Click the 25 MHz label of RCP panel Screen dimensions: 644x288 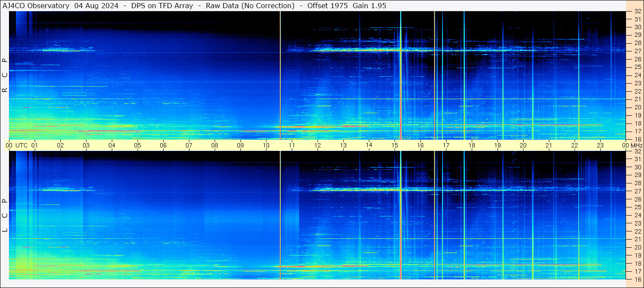point(638,67)
